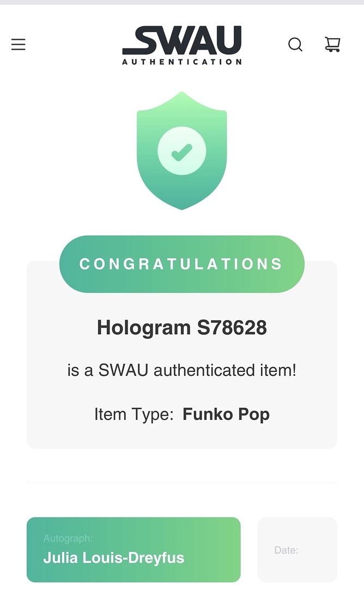Click the "Autograph:" label text
The width and height of the screenshot is (364, 589).
click(68, 539)
